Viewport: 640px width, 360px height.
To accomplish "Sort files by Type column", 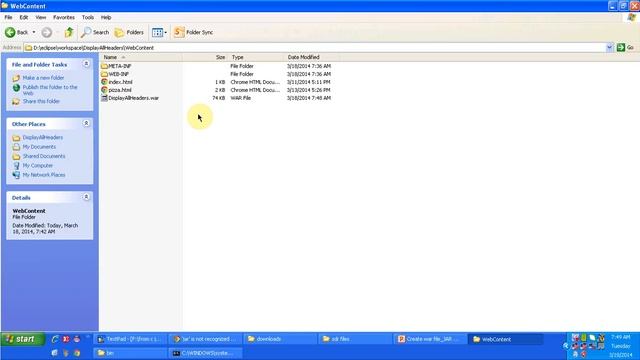I will pos(256,58).
